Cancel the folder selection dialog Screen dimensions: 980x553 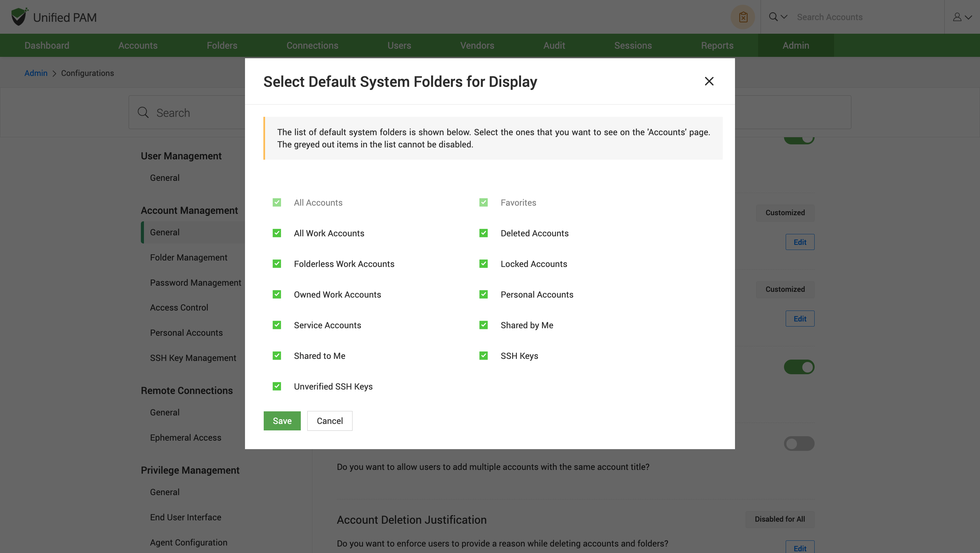coord(329,421)
